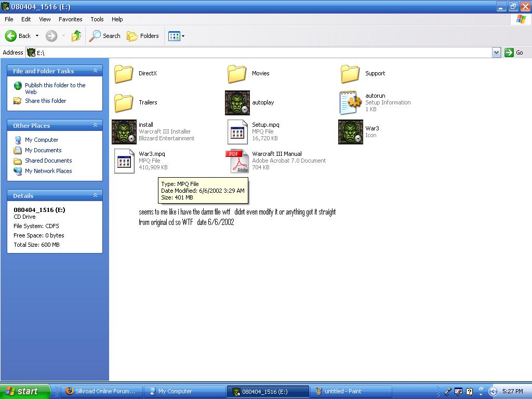The width and height of the screenshot is (532, 399).
Task: Open My Computer in Other Places
Action: 42,140
